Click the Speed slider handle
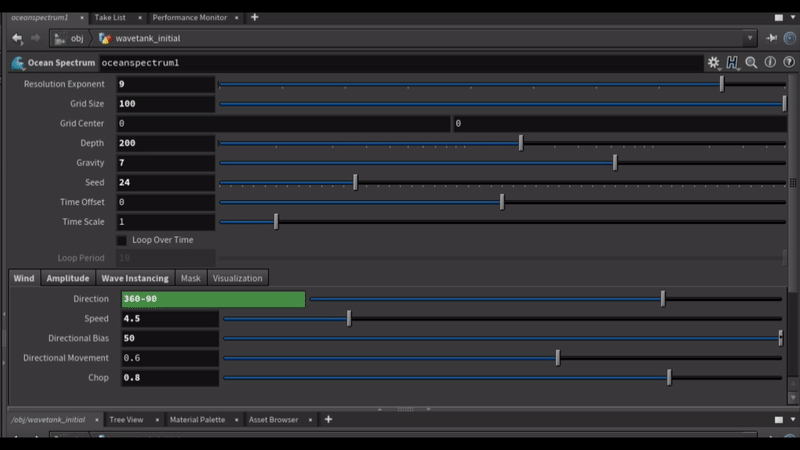 coord(349,319)
